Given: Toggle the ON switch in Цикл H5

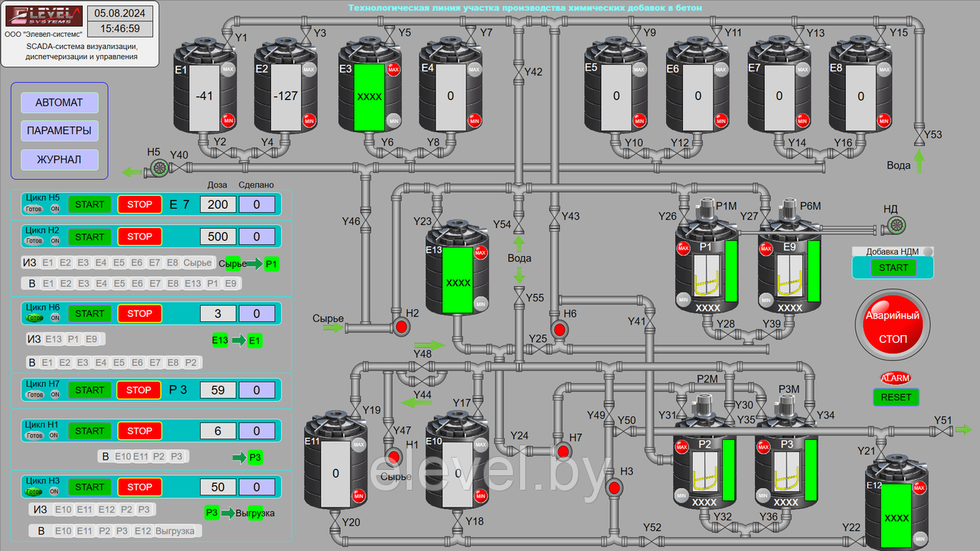Looking at the screenshot, I should [55, 208].
